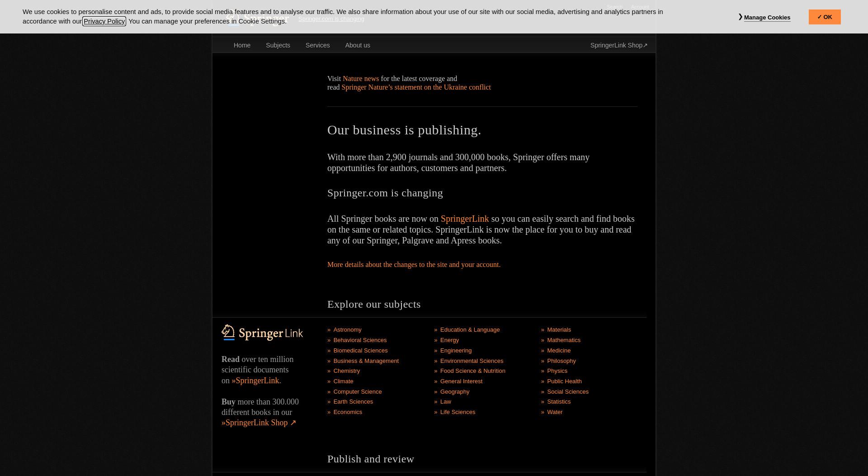
Task: Click the 'Springer.com is changing' header link
Action: coord(331,19)
